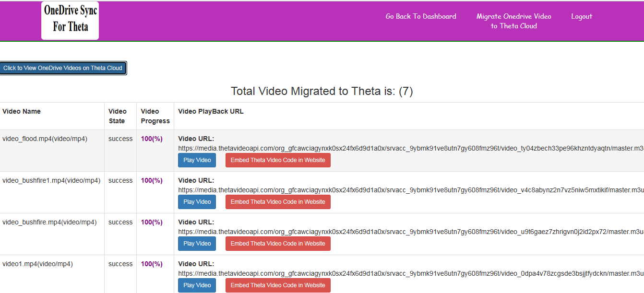Screen dimensions: 644x293
Task: Click Video URL label in video_flood.mp4 row
Action: coord(196,139)
